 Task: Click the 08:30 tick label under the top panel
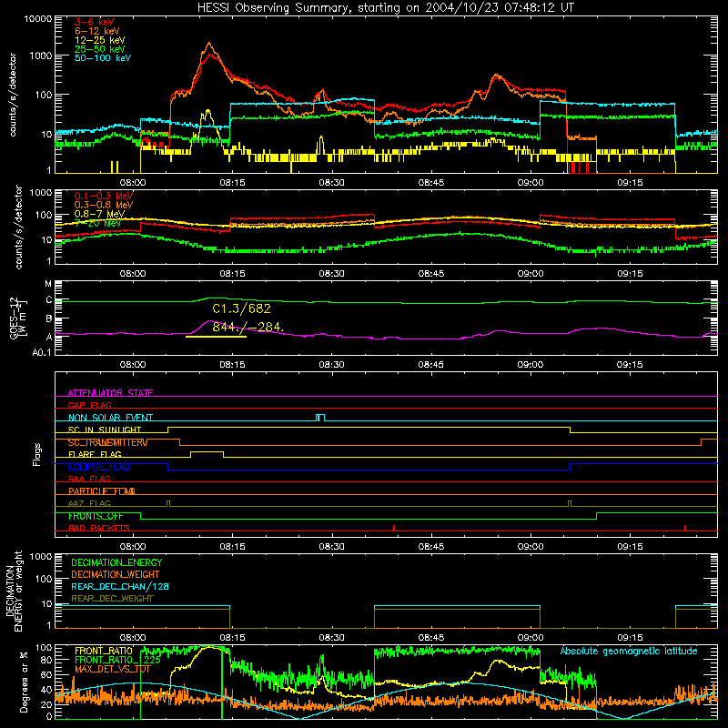pyautogui.click(x=331, y=183)
